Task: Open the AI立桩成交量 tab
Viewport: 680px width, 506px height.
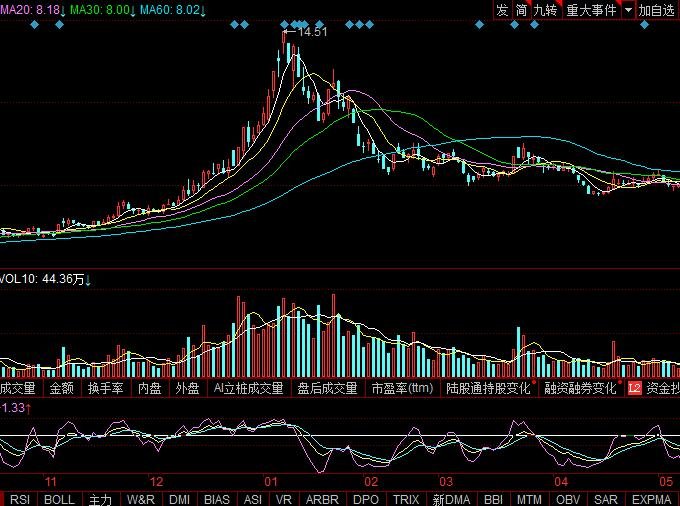Action: pyautogui.click(x=248, y=388)
